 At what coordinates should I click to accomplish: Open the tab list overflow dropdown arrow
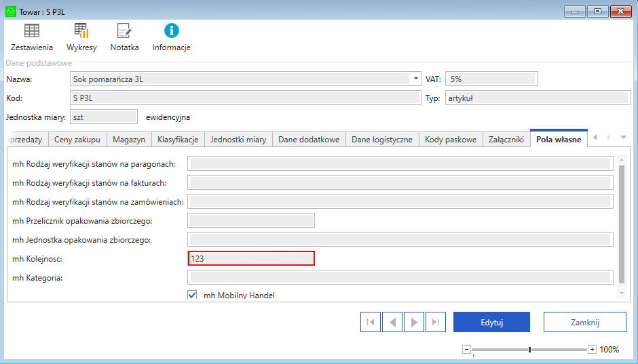click(624, 138)
